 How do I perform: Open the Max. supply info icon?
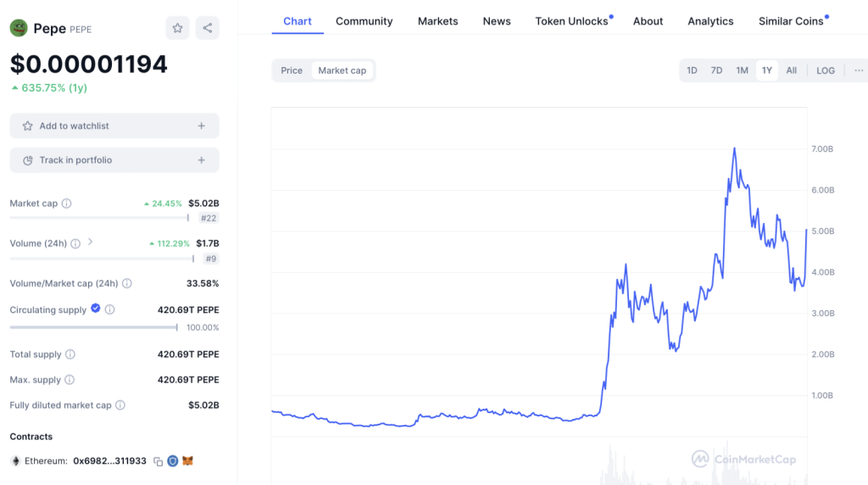click(70, 380)
